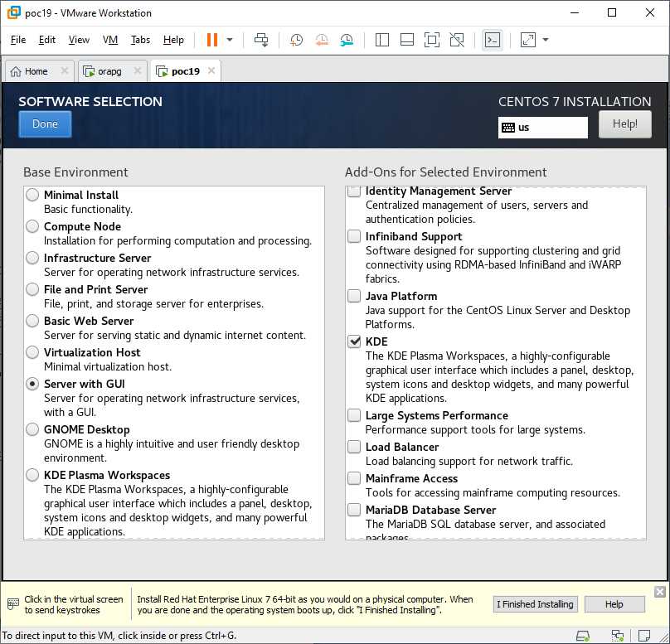Viewport: 670px width, 644px height.
Task: Uncheck the KDE add-on
Action: pyautogui.click(x=354, y=341)
